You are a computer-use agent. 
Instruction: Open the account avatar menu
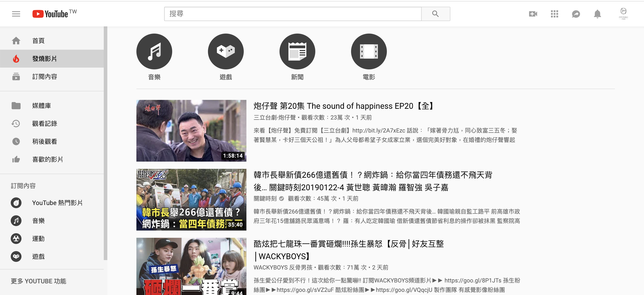pyautogui.click(x=623, y=13)
